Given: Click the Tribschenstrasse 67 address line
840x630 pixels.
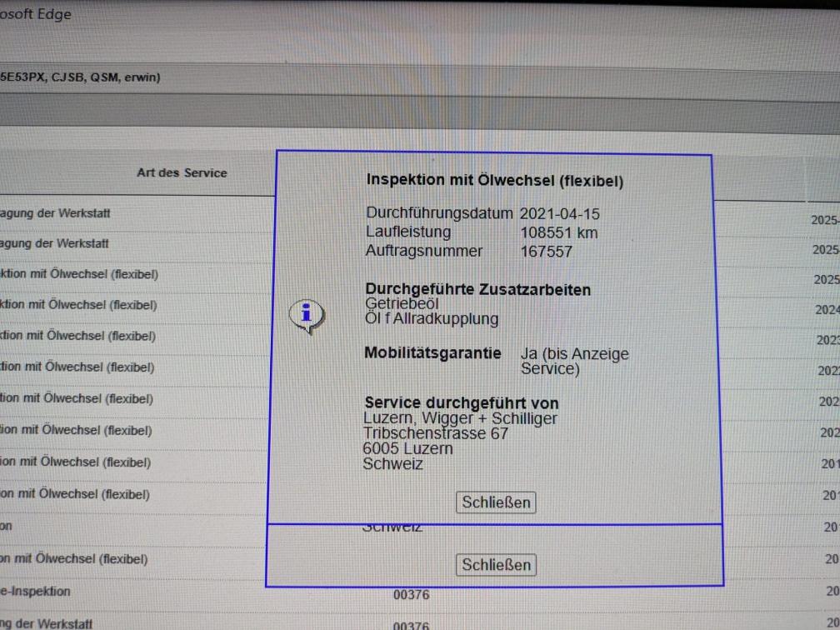Looking at the screenshot, I should coord(435,433).
